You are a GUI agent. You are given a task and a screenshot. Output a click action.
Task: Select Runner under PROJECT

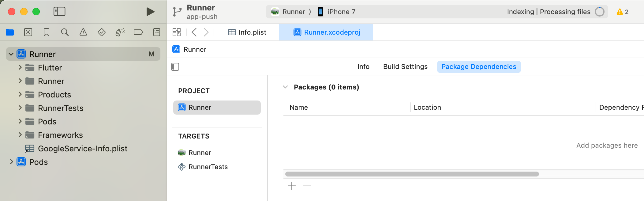217,108
